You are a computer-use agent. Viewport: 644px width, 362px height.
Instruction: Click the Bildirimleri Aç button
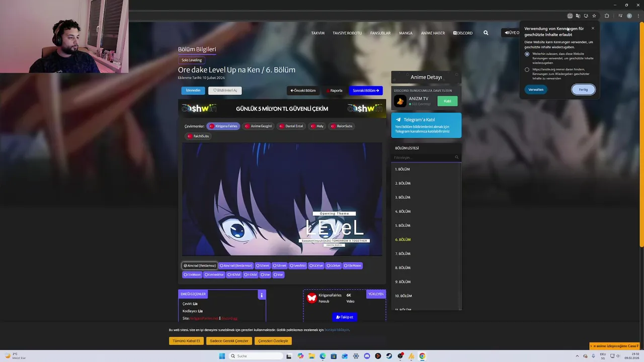pyautogui.click(x=225, y=90)
